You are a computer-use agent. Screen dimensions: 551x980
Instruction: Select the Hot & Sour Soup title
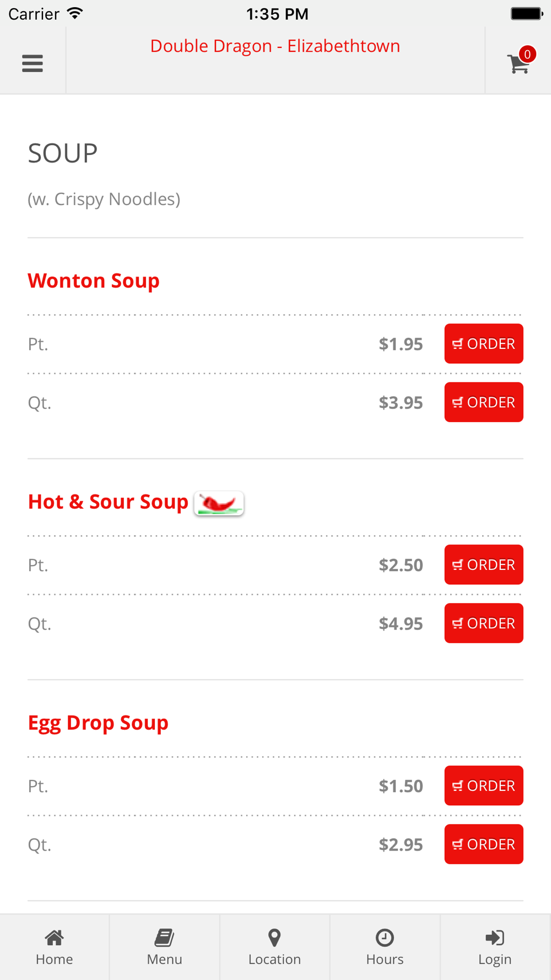(108, 502)
